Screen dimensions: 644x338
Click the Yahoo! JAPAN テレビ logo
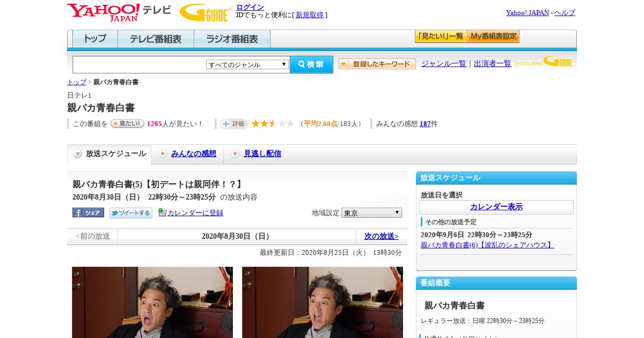119,12
